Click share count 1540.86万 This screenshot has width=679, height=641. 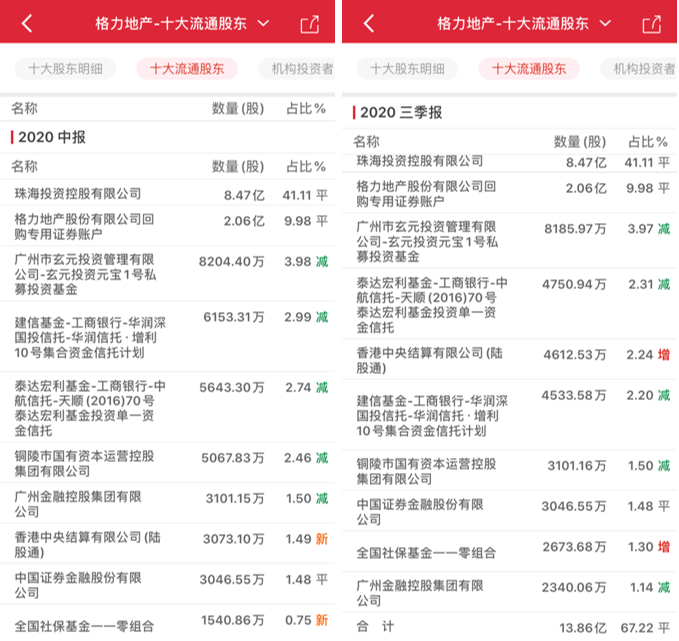click(233, 620)
